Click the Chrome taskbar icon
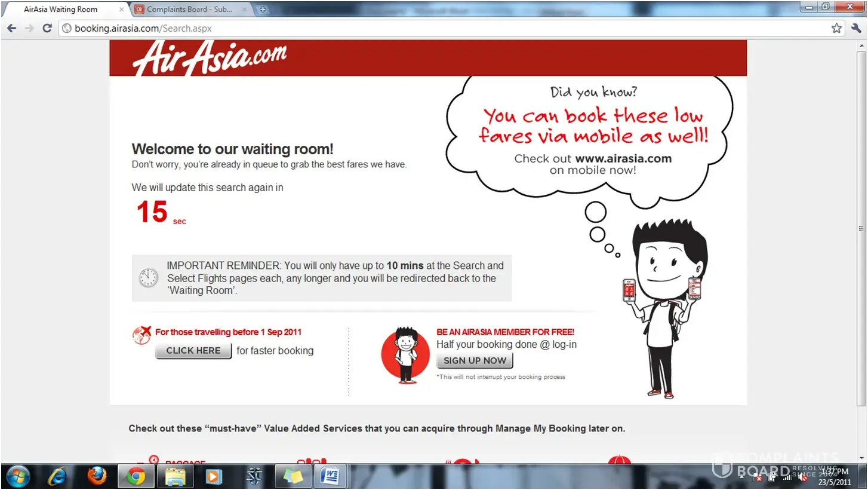Viewport: 868px width, 490px height. [136, 476]
